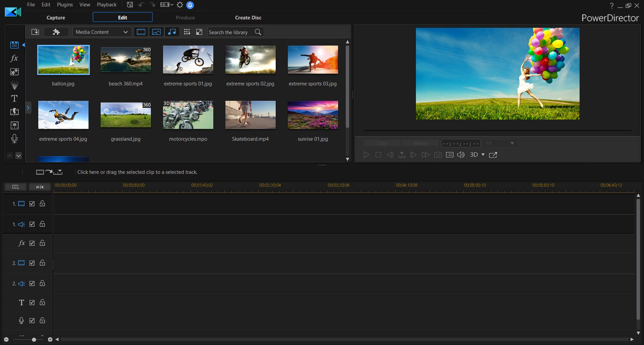The width and height of the screenshot is (644, 345).
Task: Select the Title Room in the sidebar
Action: 14,98
